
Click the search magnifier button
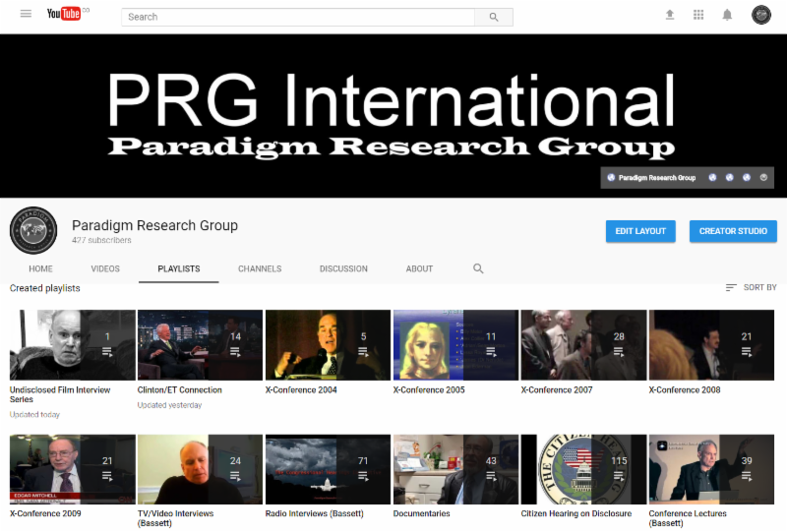point(494,17)
